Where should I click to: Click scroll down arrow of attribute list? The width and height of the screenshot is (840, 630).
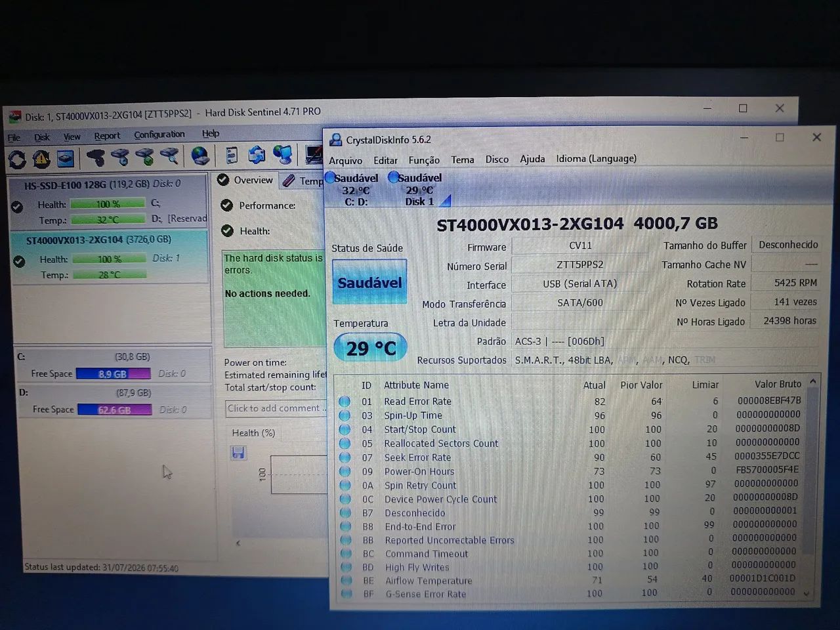[807, 593]
